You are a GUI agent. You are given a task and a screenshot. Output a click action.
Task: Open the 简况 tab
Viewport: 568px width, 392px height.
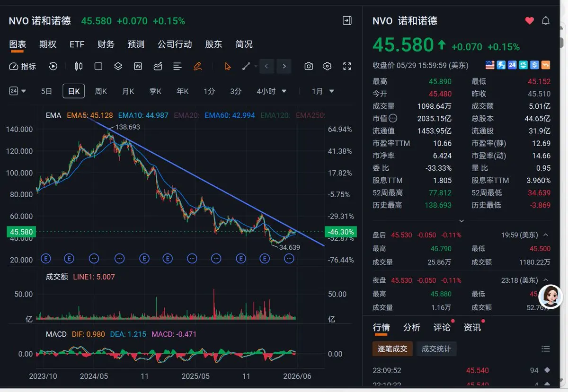coord(244,44)
